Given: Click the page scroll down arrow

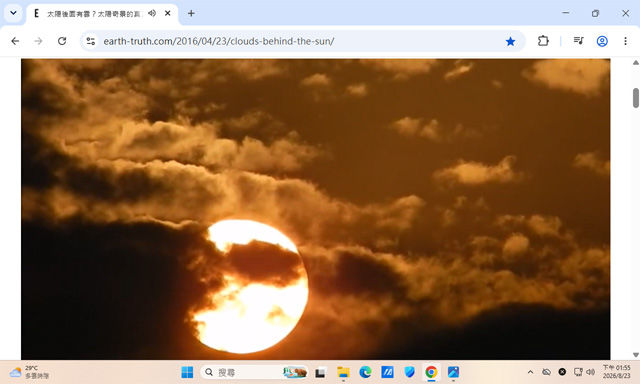Looking at the screenshot, I should click(x=636, y=355).
